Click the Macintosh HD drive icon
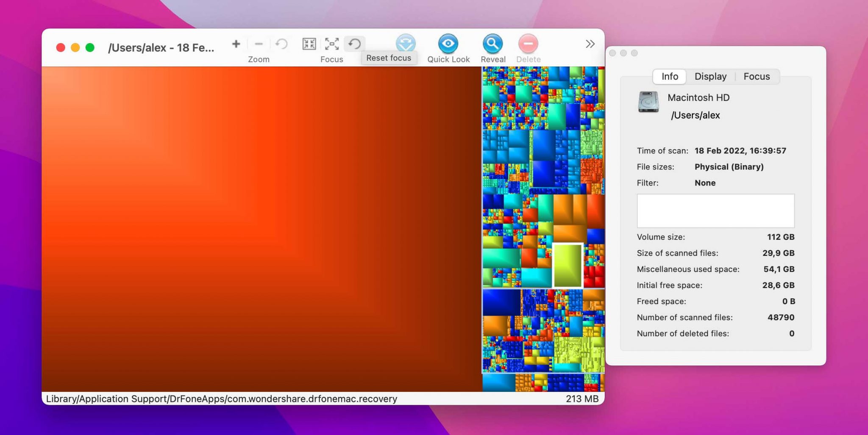The image size is (868, 435). [648, 103]
